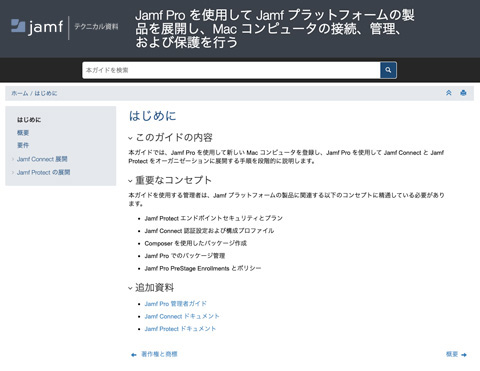Viewport: 480px width, 371px height.
Task: Click bullet Composer を使用したパッケージ作成
Action: click(x=196, y=243)
